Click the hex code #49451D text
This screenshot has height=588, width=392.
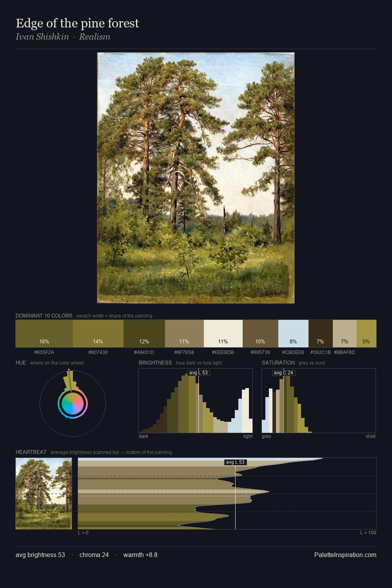(x=144, y=352)
